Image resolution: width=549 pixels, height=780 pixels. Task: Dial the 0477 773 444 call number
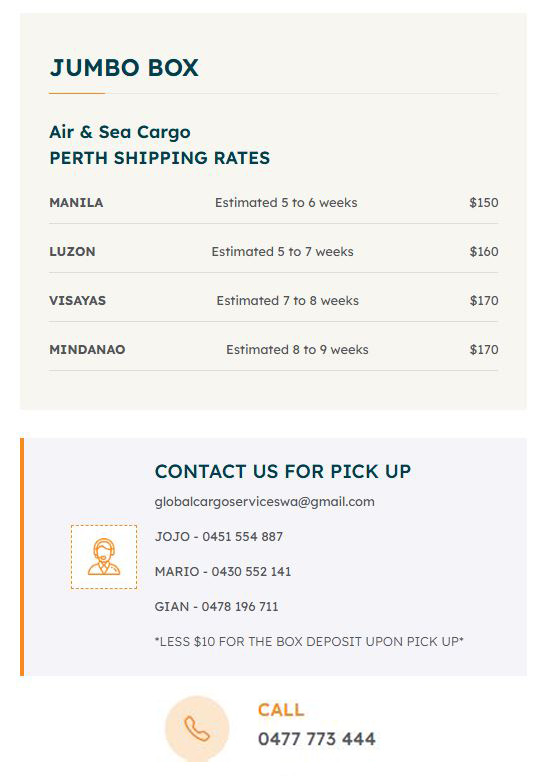click(316, 739)
